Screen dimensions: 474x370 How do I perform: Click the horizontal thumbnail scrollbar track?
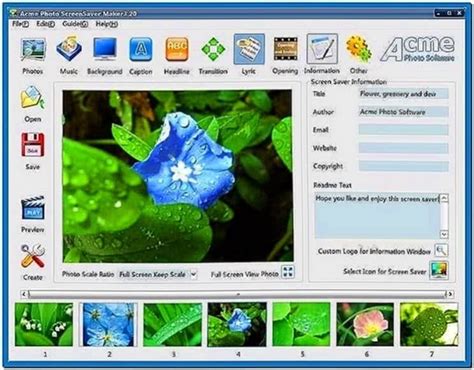coord(237,294)
